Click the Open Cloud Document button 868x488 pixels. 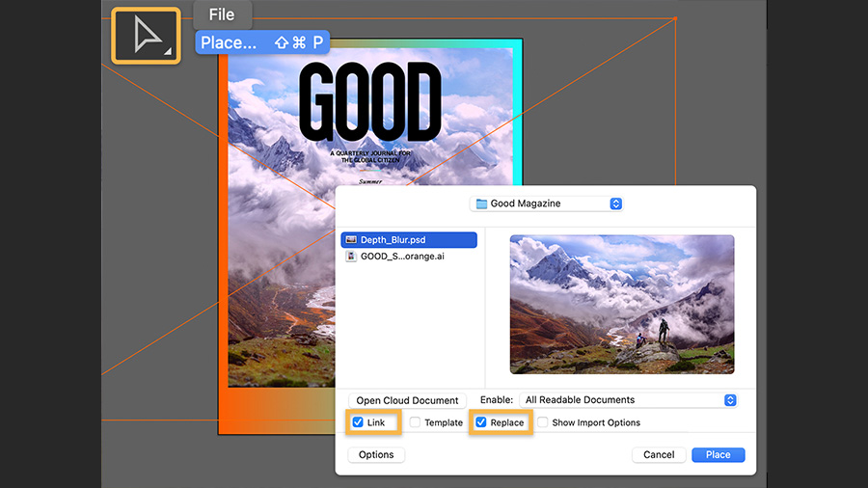pos(407,400)
